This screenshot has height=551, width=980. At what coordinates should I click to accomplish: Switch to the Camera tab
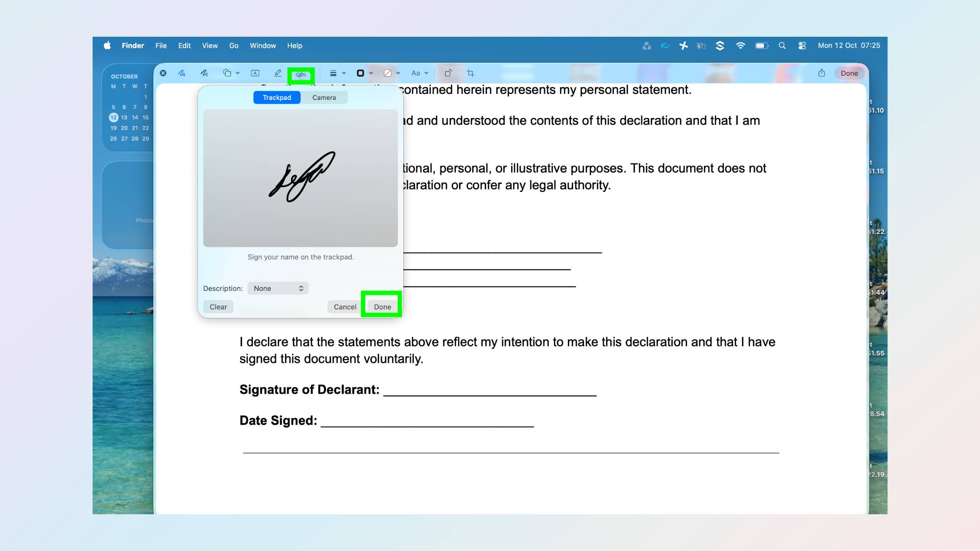[324, 97]
